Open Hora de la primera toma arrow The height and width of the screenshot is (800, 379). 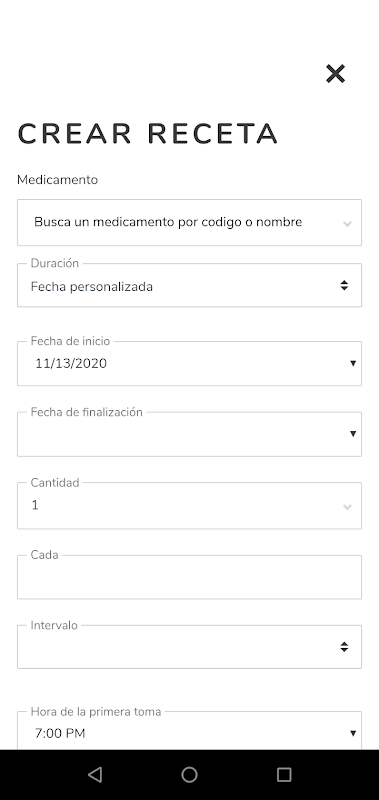[352, 734]
